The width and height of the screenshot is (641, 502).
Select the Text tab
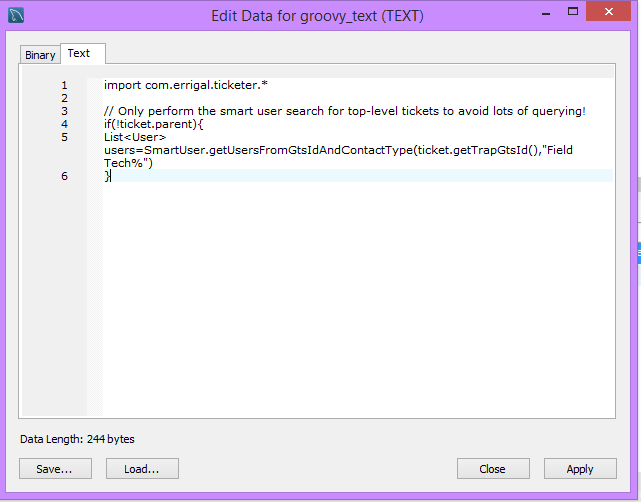(x=79, y=54)
